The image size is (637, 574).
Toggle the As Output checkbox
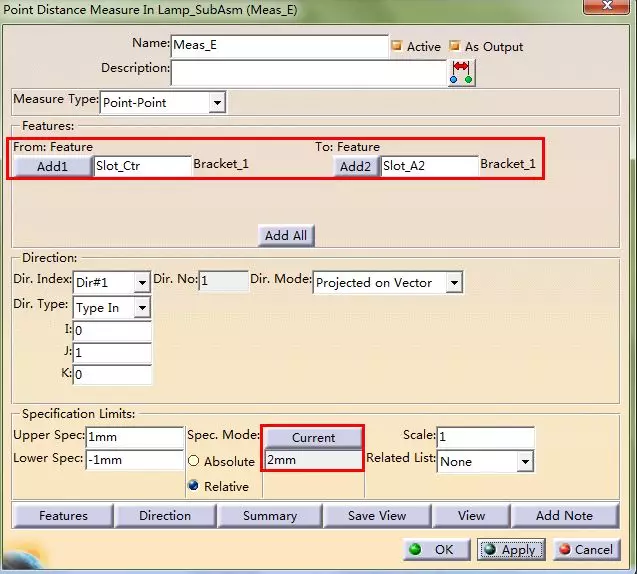click(x=454, y=46)
